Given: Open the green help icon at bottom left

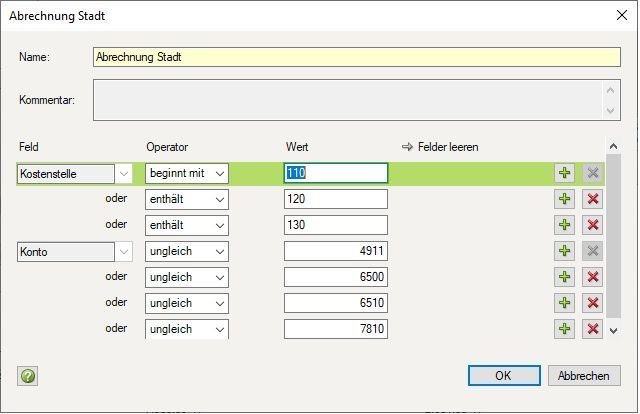Looking at the screenshot, I should point(28,376).
